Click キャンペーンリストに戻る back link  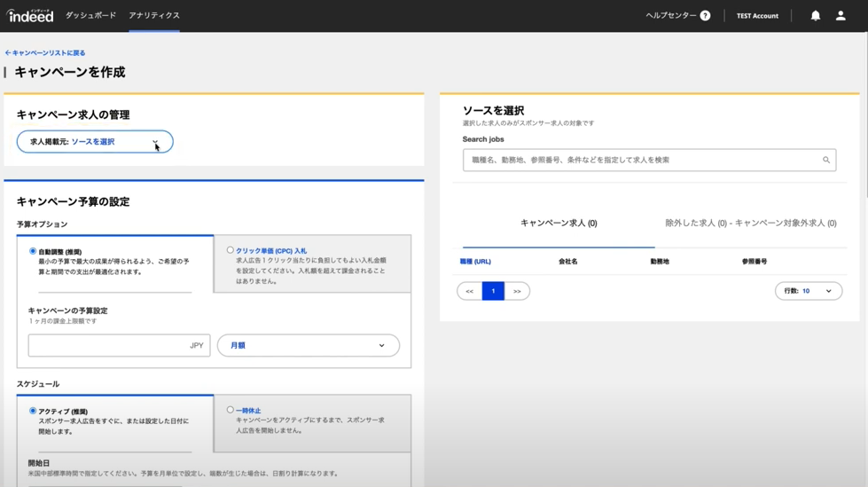pos(46,53)
